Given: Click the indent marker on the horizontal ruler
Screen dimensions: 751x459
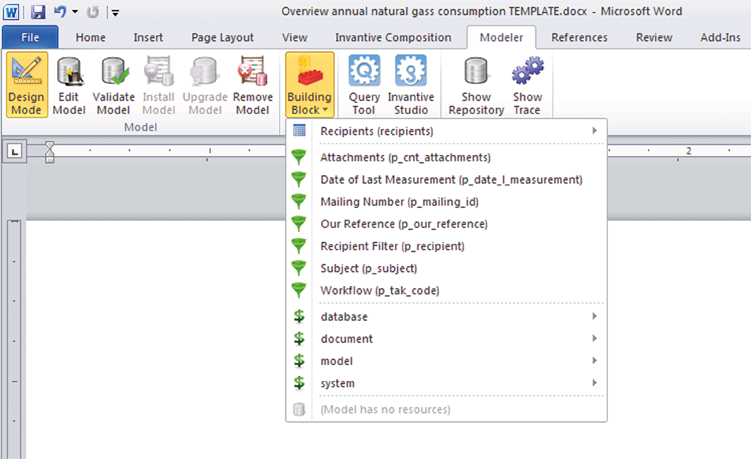Looking at the screenshot, I should pos(49,152).
